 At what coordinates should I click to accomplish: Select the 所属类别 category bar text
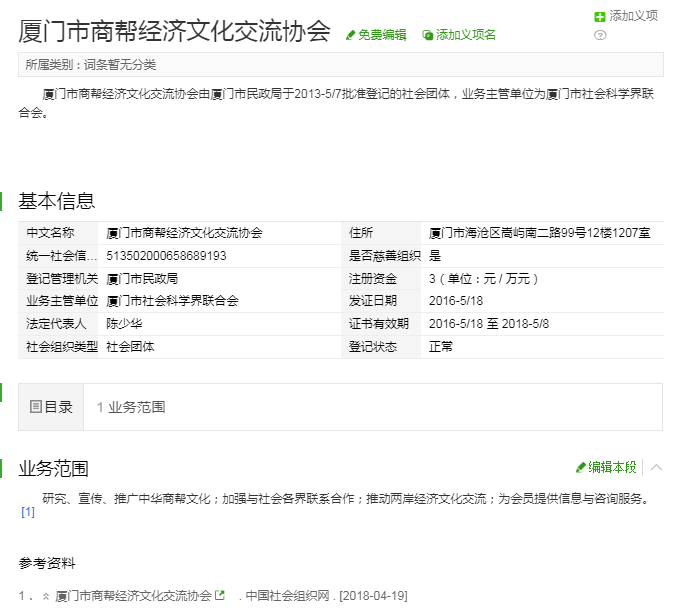91,65
